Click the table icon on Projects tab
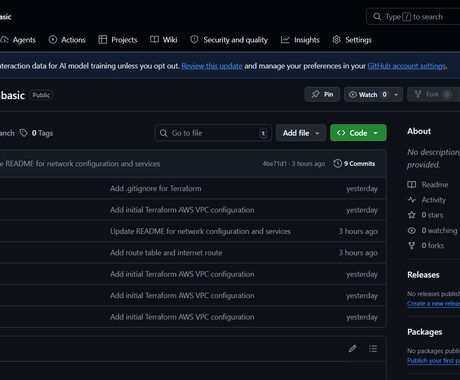460x380 pixels. [103, 40]
